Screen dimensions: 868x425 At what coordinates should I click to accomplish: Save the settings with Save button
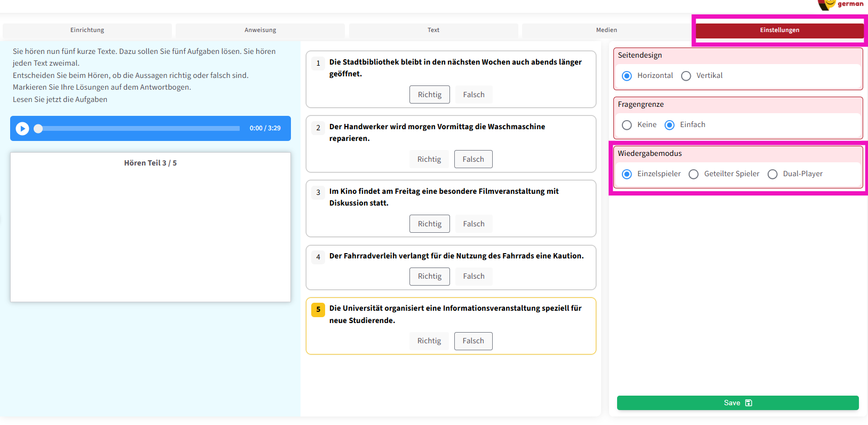pos(737,403)
